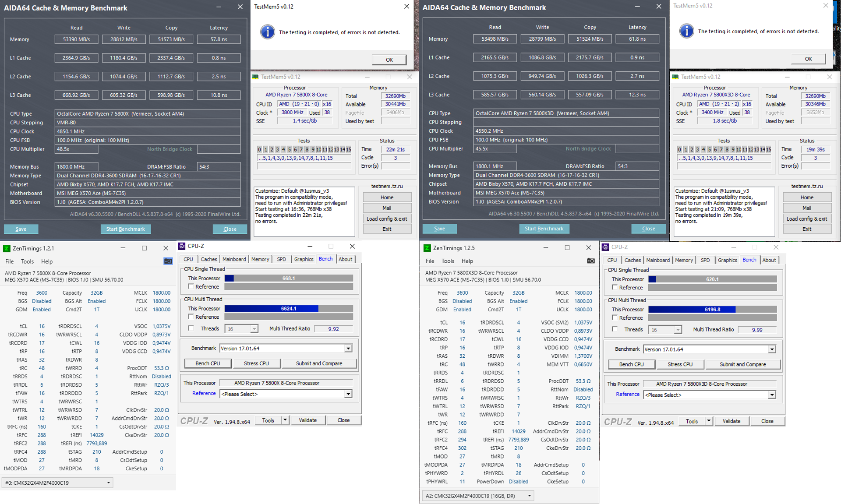Screen dimensions: 841x504
Task: Open the About tab in 5800X3D CPU-Z
Action: click(x=769, y=260)
